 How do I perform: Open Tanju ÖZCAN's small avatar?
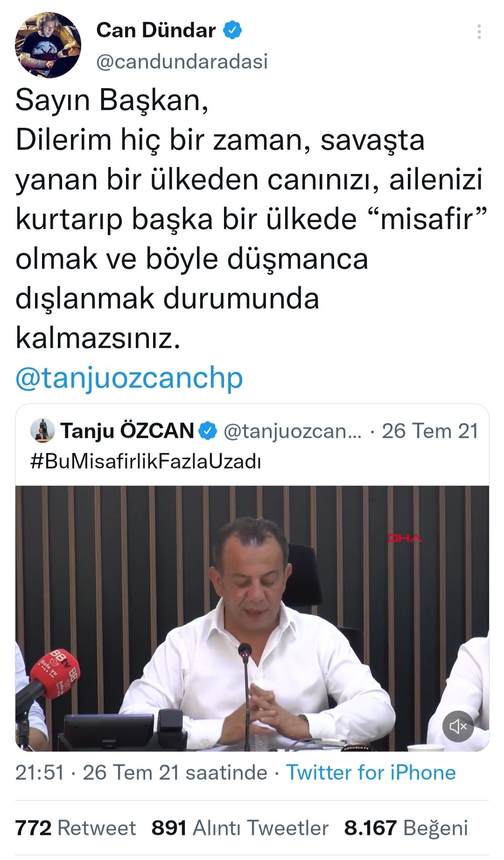coord(43,431)
